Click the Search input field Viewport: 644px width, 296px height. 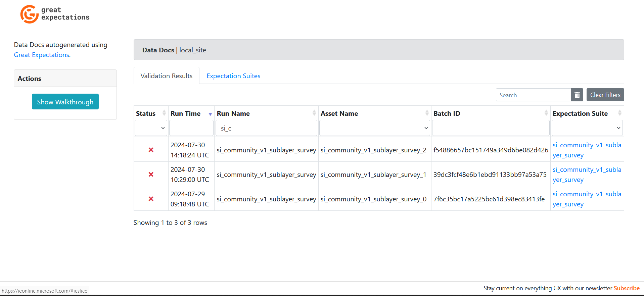click(533, 95)
